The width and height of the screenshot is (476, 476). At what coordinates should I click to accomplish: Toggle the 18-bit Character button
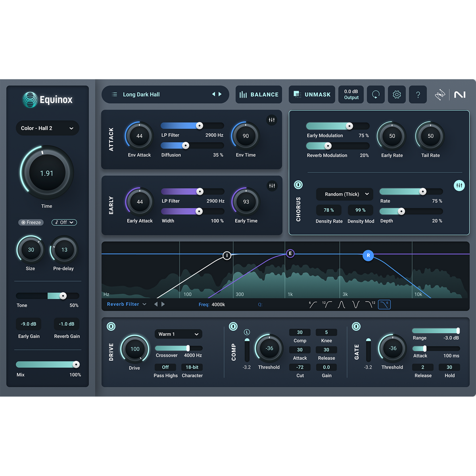pyautogui.click(x=192, y=367)
